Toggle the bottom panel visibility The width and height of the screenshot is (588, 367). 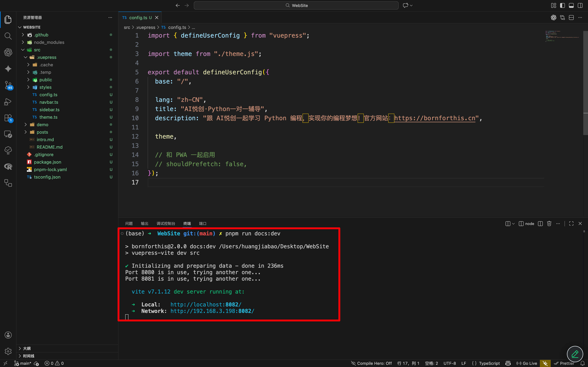click(x=571, y=5)
